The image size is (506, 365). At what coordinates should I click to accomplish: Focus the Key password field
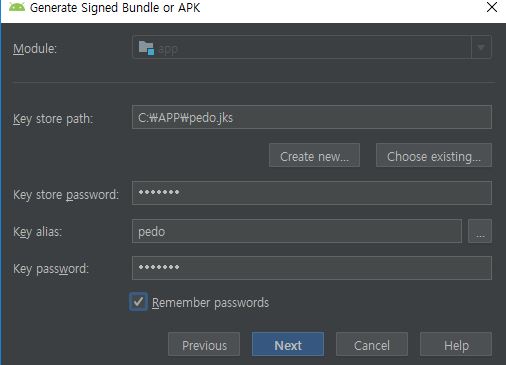(312, 268)
